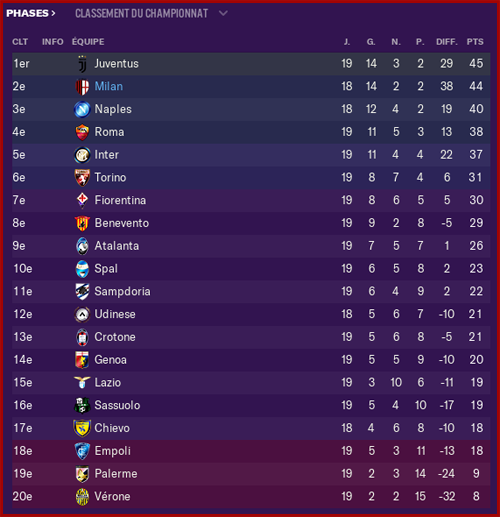Sort table by the DIFF. column
The width and height of the screenshot is (500, 517).
(x=447, y=42)
